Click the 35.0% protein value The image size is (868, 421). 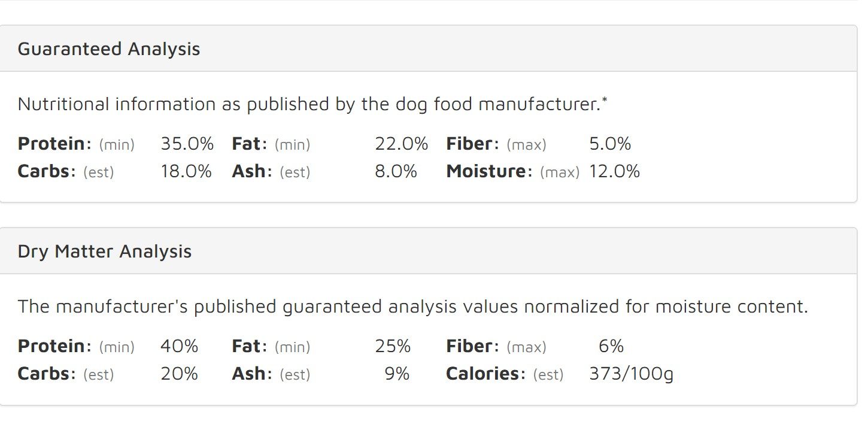tap(187, 144)
